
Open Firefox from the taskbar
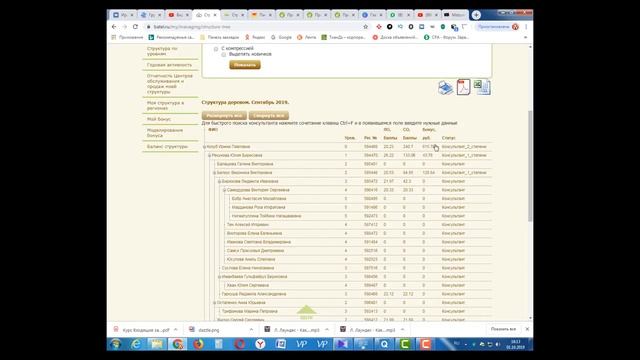point(198,344)
